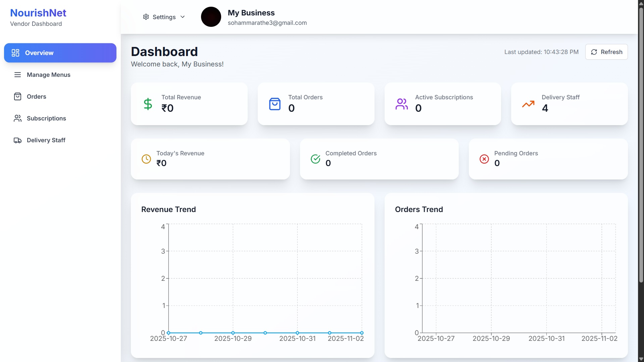Go to Manage Menus page
This screenshot has width=644, height=362.
[60, 75]
